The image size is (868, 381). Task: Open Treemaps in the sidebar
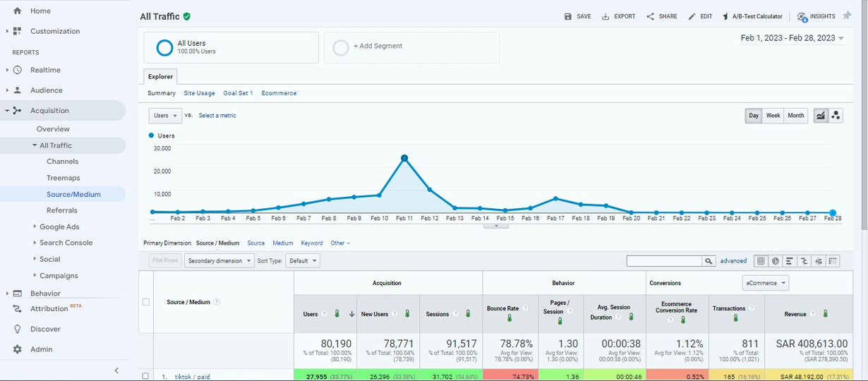[x=64, y=178]
